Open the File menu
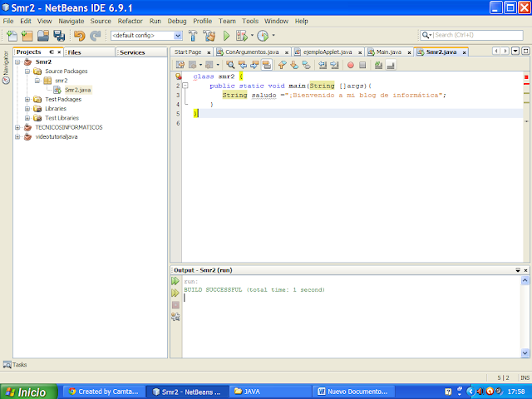 pos(8,21)
